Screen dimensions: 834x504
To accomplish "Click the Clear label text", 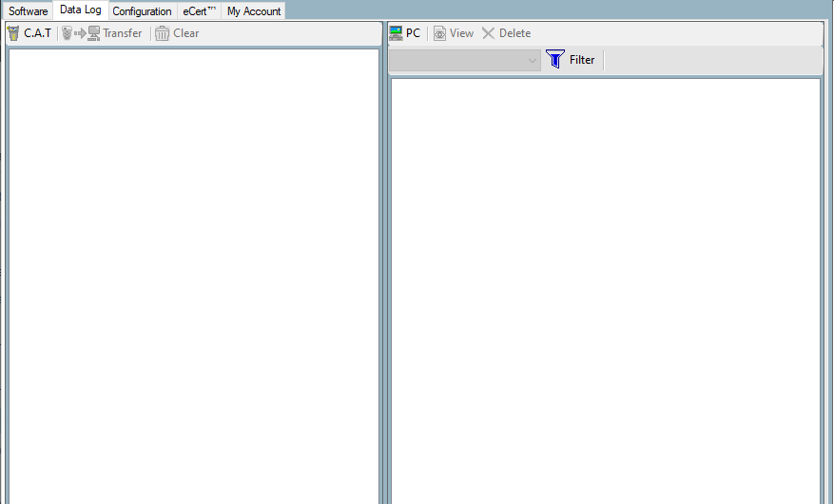I will pos(186,33).
